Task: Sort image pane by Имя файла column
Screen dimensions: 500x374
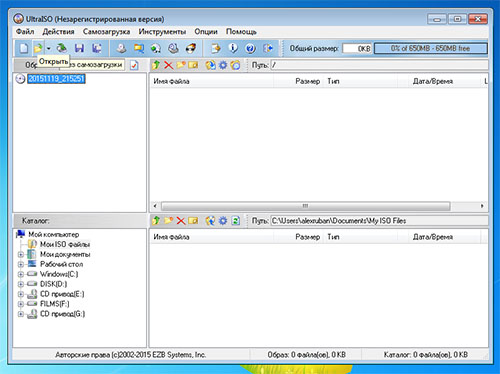Action: click(212, 81)
